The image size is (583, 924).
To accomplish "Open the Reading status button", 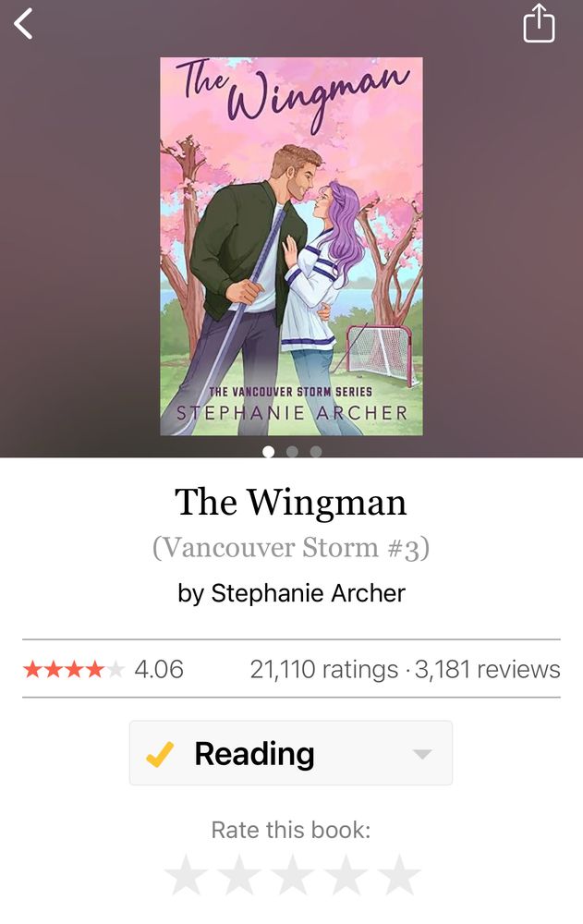I will [291, 752].
